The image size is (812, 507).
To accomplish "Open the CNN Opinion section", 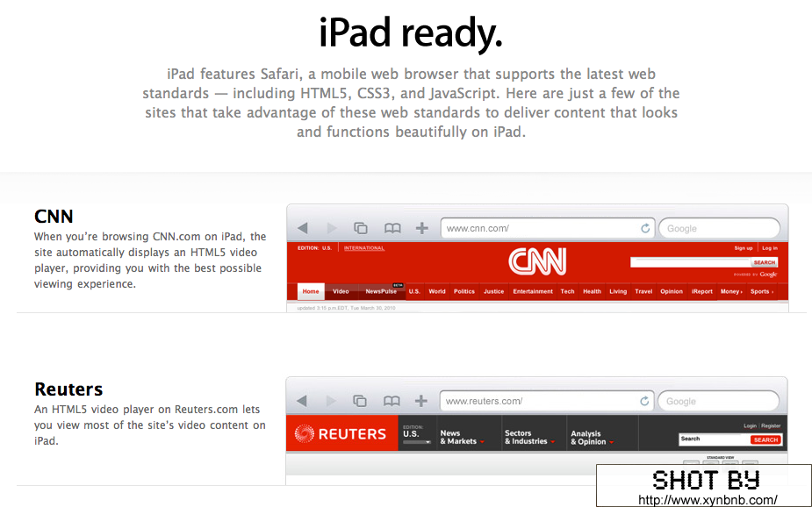I will [672, 291].
